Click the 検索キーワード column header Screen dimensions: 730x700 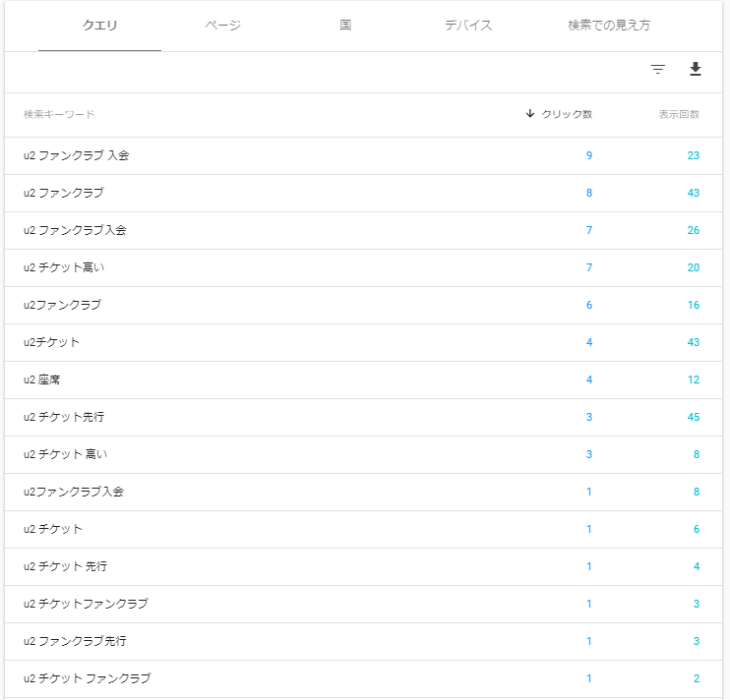click(59, 114)
